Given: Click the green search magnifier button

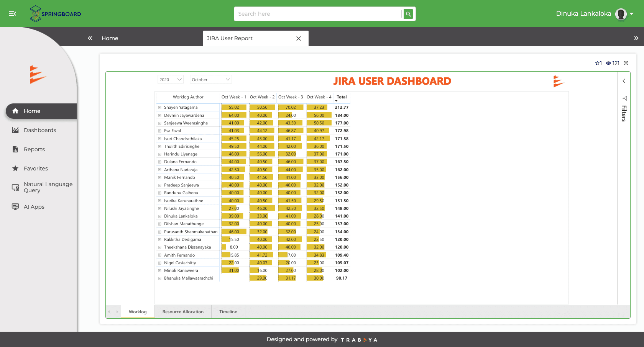Looking at the screenshot, I should [408, 14].
